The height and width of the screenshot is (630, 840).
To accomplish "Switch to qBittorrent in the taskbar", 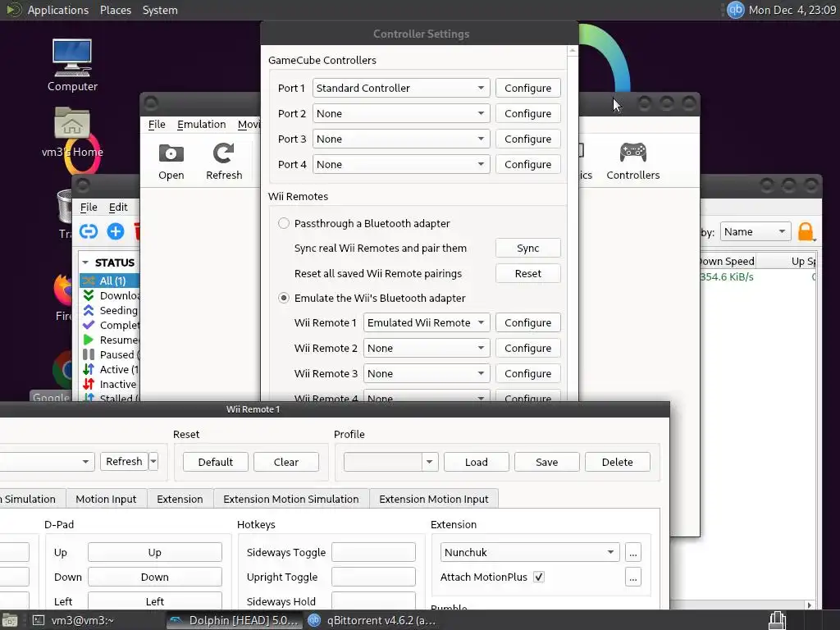I will [x=373, y=620].
